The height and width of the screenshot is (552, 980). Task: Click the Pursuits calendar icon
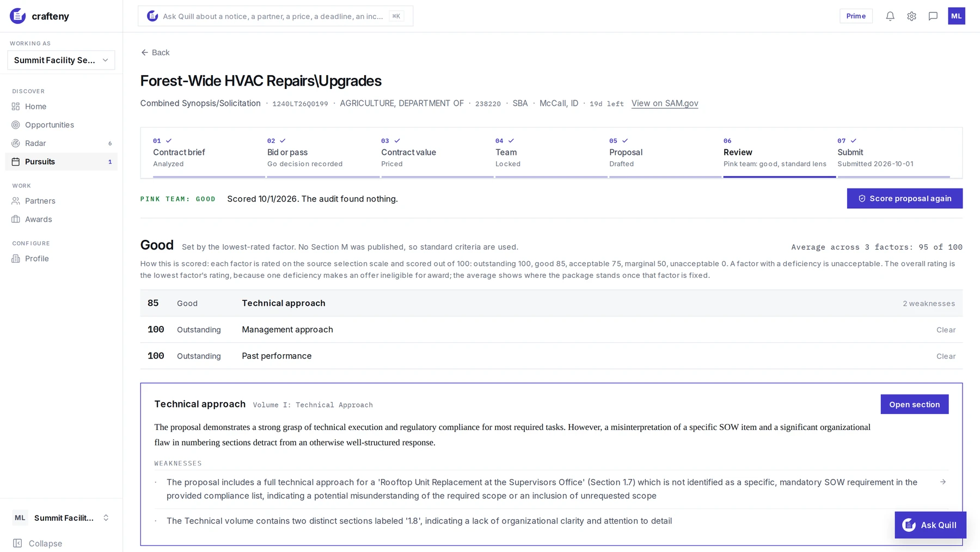point(16,162)
